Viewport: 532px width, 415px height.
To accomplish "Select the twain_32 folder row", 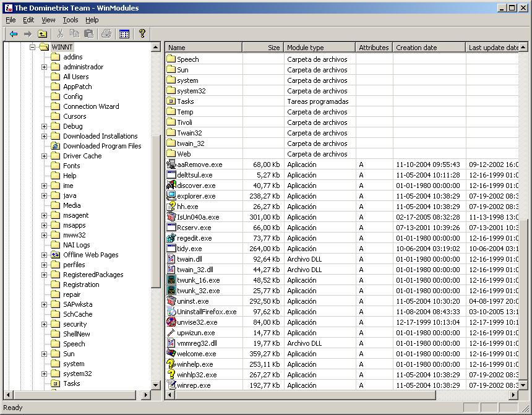I will [342, 143].
